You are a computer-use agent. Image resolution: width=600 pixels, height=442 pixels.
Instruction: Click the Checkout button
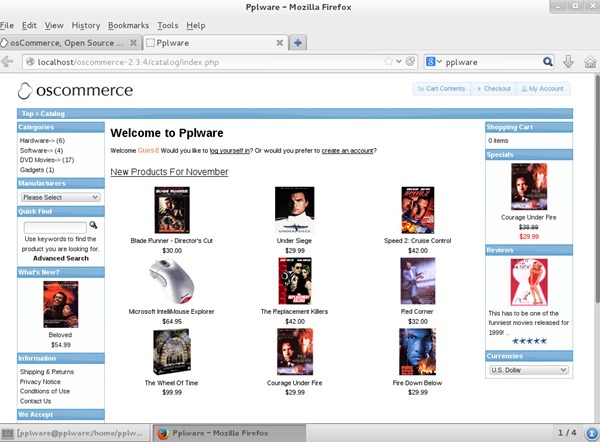point(494,89)
